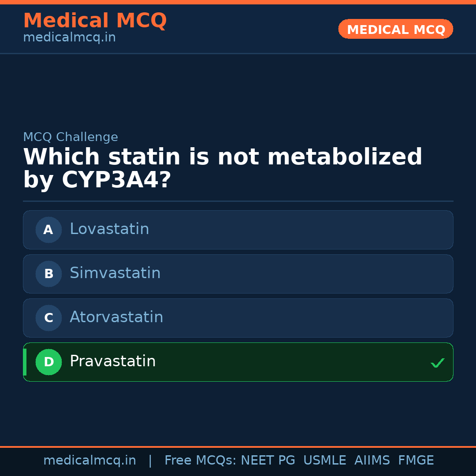This screenshot has width=476, height=476.
Task: Click the Medical MCQ header title
Action: click(x=95, y=21)
